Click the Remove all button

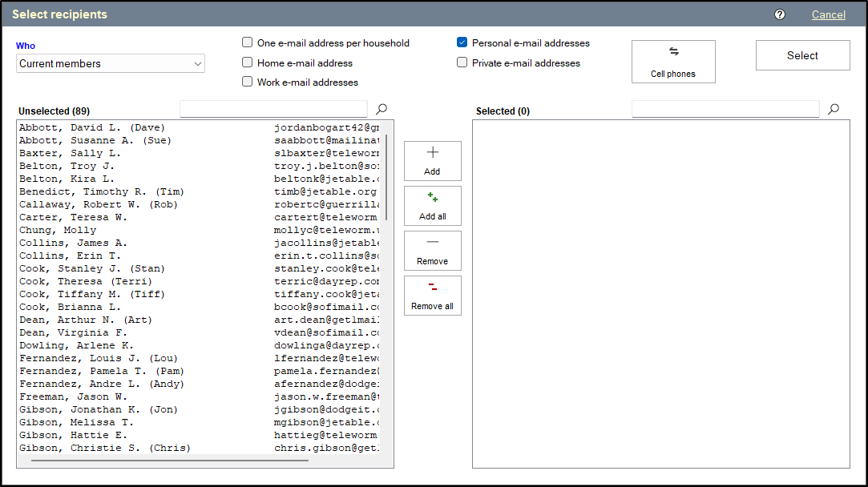click(433, 296)
